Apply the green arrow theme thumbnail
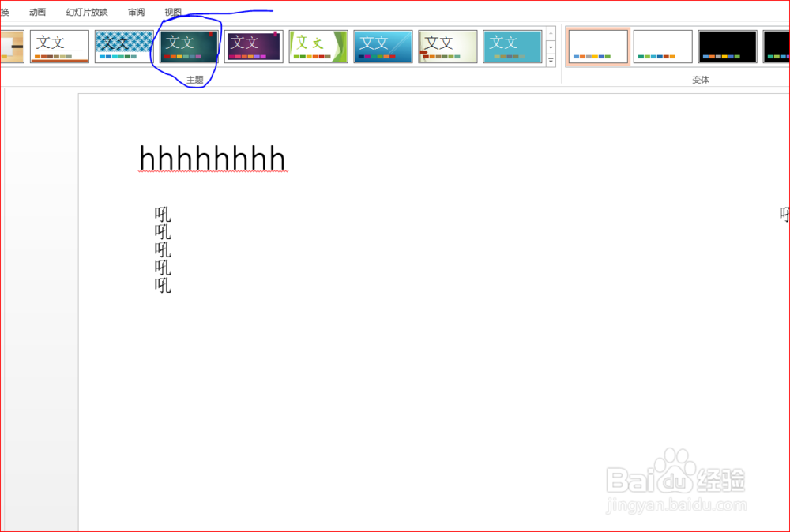This screenshot has width=790, height=532. (318, 47)
